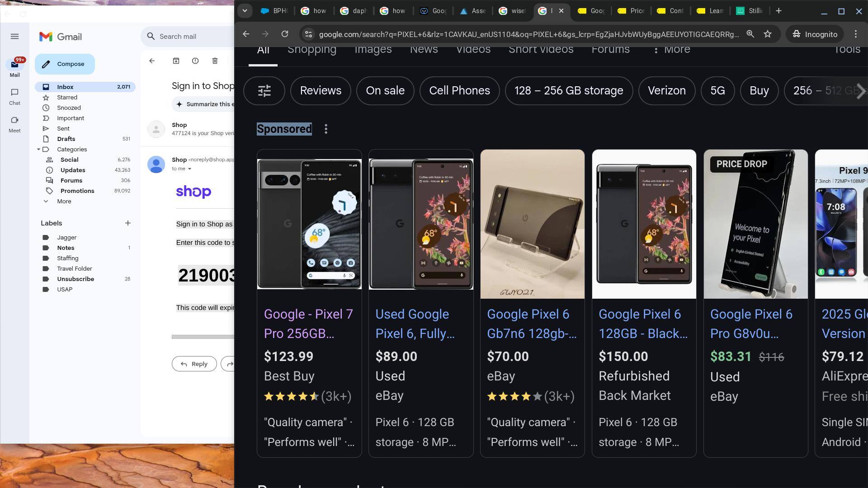
Task: Toggle the On sale filter chip
Action: click(x=385, y=91)
